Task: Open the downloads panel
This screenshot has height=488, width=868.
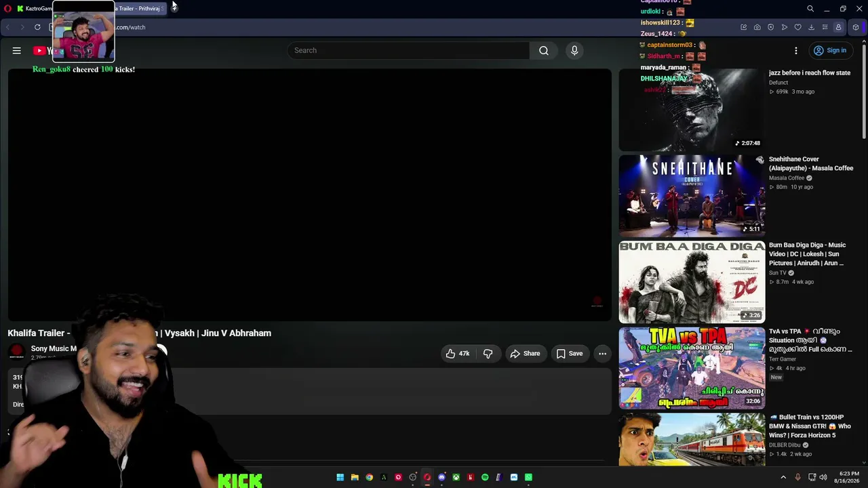Action: coord(812,27)
